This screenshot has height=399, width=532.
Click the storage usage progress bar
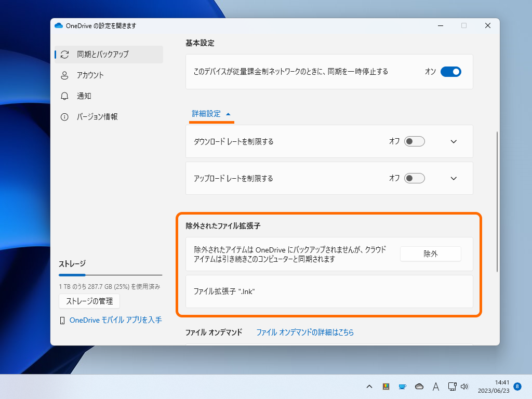[x=110, y=275]
